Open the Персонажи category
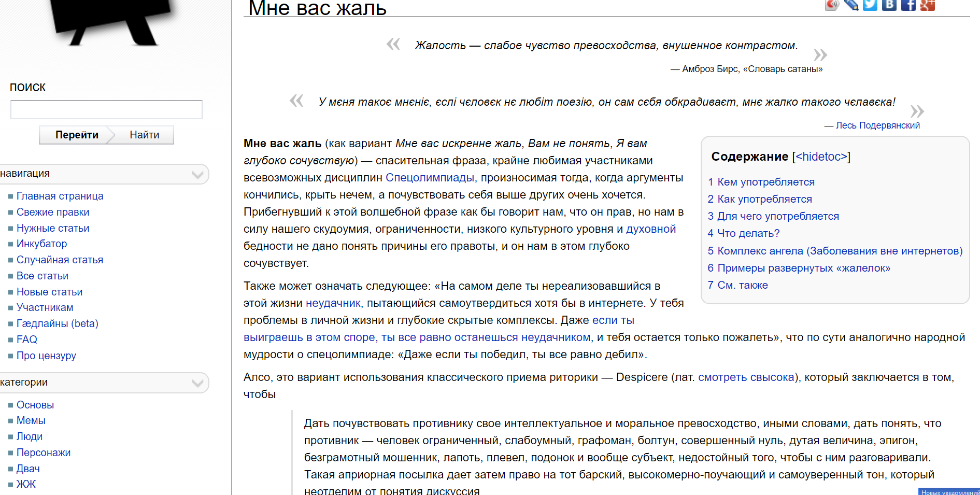Viewport: 980px width, 495px height. [44, 452]
